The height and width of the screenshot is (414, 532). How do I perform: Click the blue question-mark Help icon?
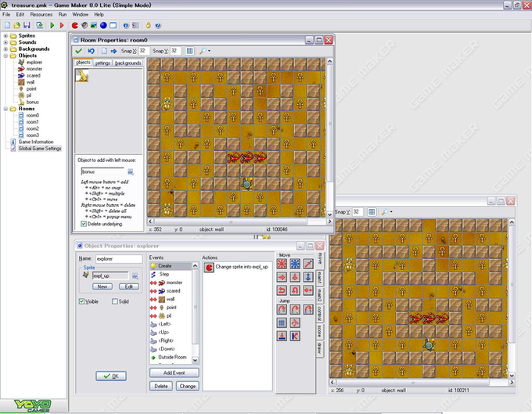click(158, 25)
